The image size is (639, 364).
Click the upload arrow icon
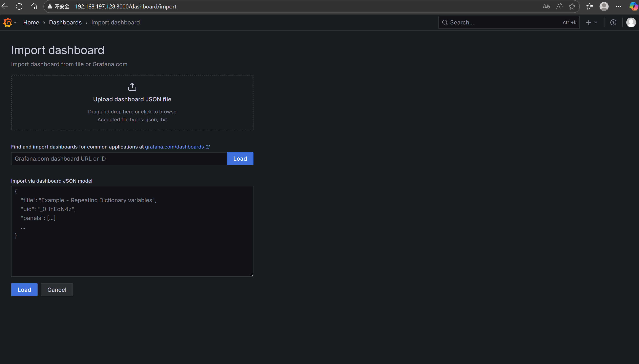click(x=132, y=87)
